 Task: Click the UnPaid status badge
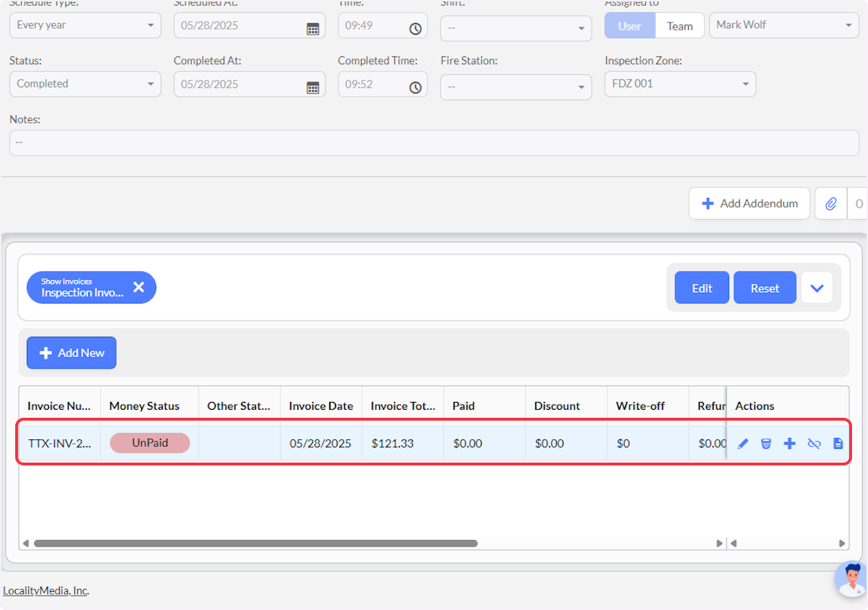pyautogui.click(x=150, y=443)
